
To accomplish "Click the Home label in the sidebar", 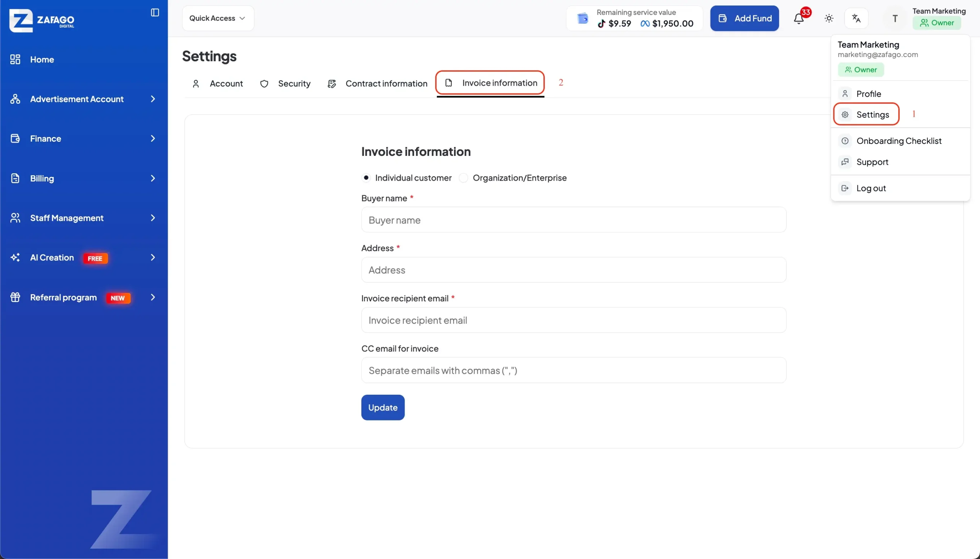I will click(x=42, y=59).
